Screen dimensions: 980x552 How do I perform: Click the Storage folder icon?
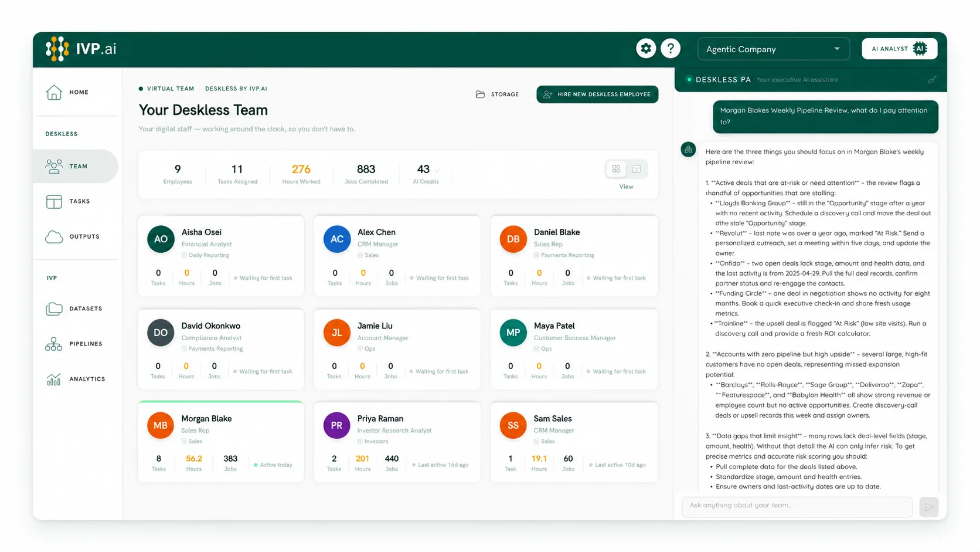coord(480,94)
